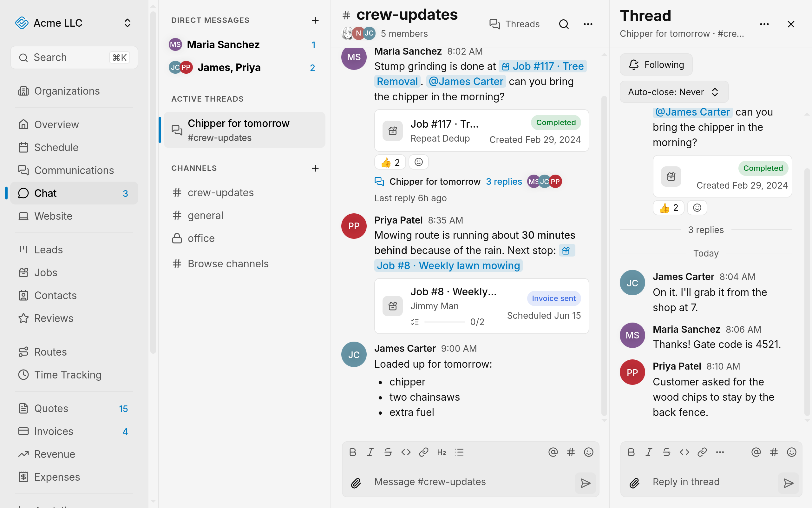Image resolution: width=812 pixels, height=508 pixels.
Task: Click the Job #8 checklist progress bar
Action: click(x=444, y=322)
